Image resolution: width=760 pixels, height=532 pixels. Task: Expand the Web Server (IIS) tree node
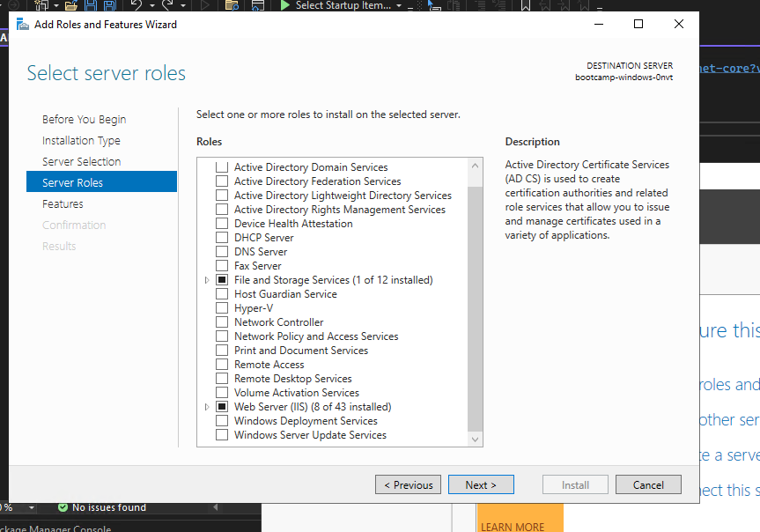(x=207, y=406)
